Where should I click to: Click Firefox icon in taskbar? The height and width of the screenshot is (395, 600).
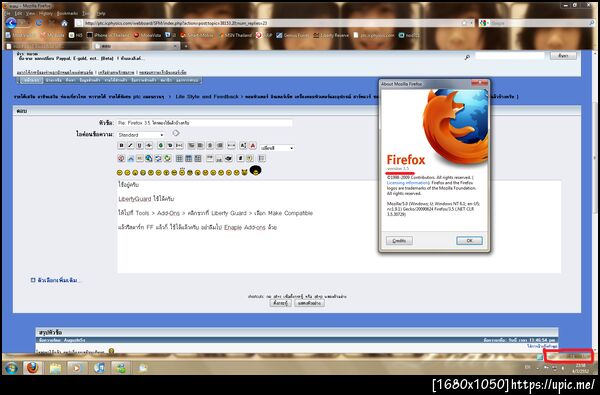point(33,368)
